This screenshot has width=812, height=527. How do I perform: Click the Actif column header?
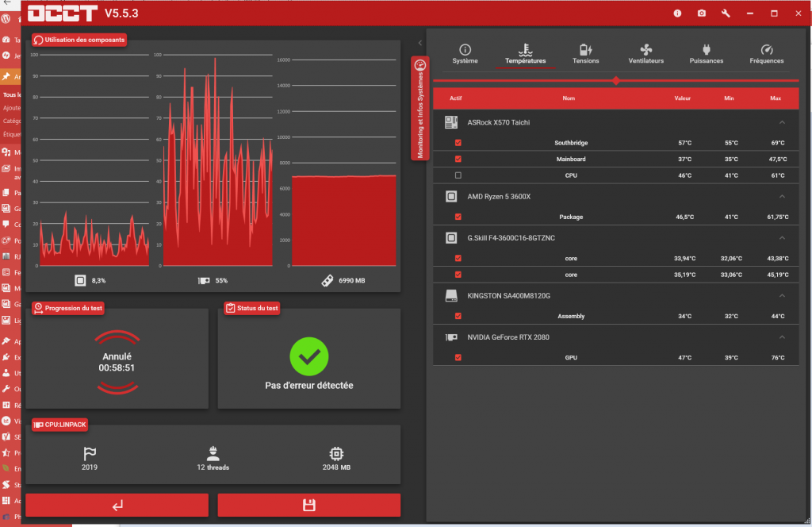pos(456,98)
